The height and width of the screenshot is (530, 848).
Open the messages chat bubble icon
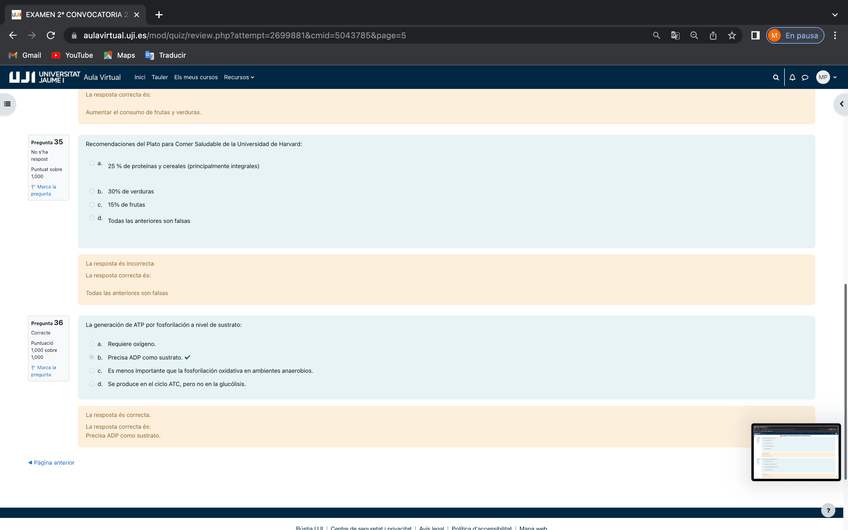(x=805, y=77)
